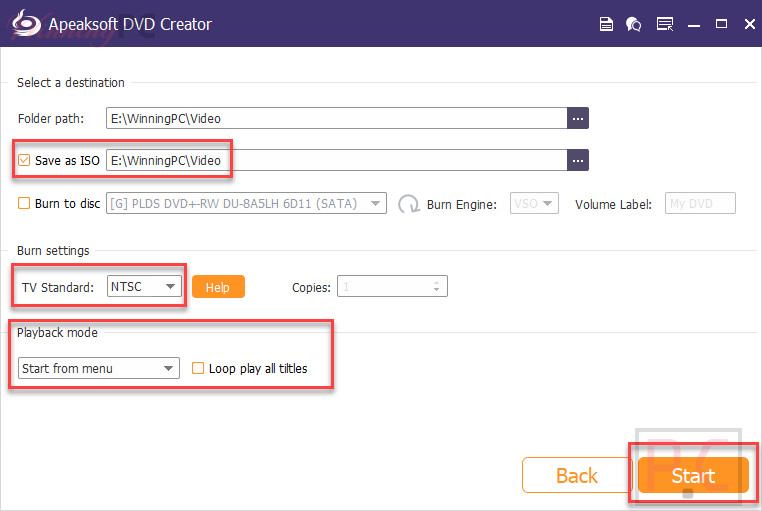Click the Volume Label My DVD field
This screenshot has height=511, width=762.
700,204
